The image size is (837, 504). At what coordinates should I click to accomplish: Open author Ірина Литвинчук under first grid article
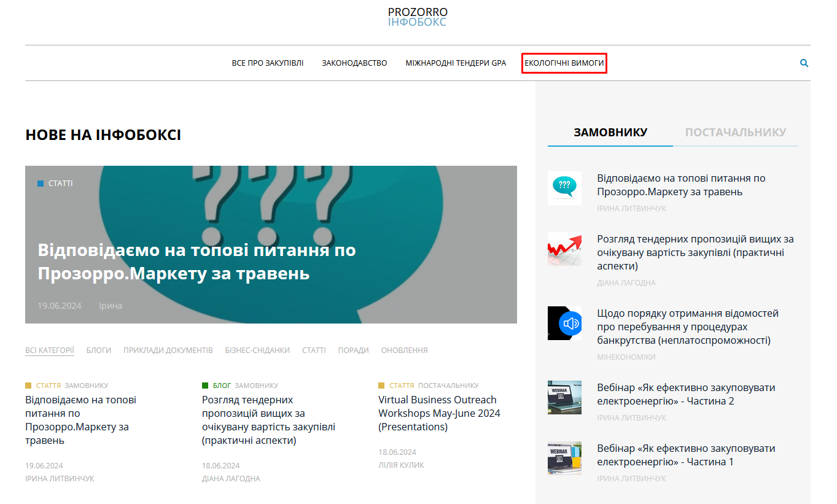[60, 478]
